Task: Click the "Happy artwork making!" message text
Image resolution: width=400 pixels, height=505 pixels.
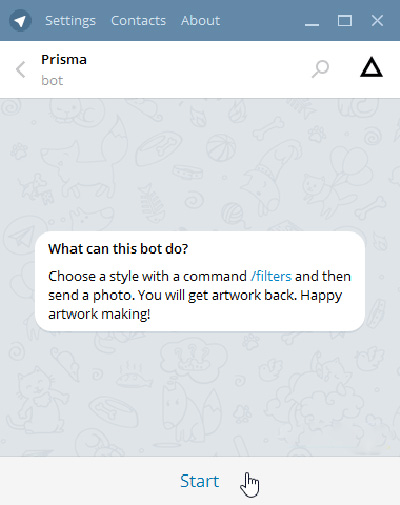Action: click(x=195, y=305)
